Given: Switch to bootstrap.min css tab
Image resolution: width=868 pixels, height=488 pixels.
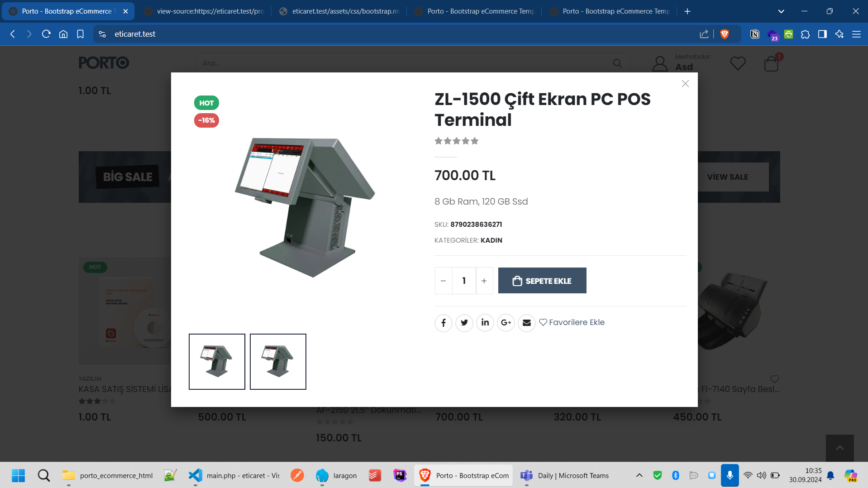Looking at the screenshot, I should [x=339, y=11].
